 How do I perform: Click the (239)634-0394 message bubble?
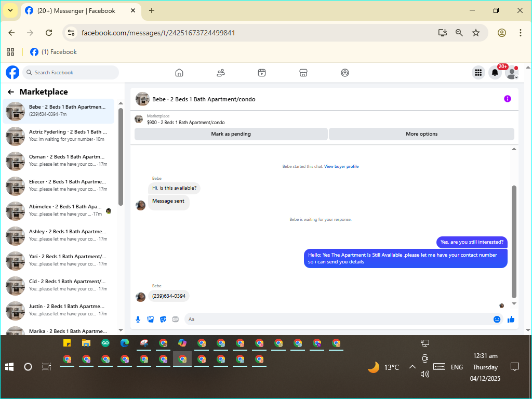[169, 296]
